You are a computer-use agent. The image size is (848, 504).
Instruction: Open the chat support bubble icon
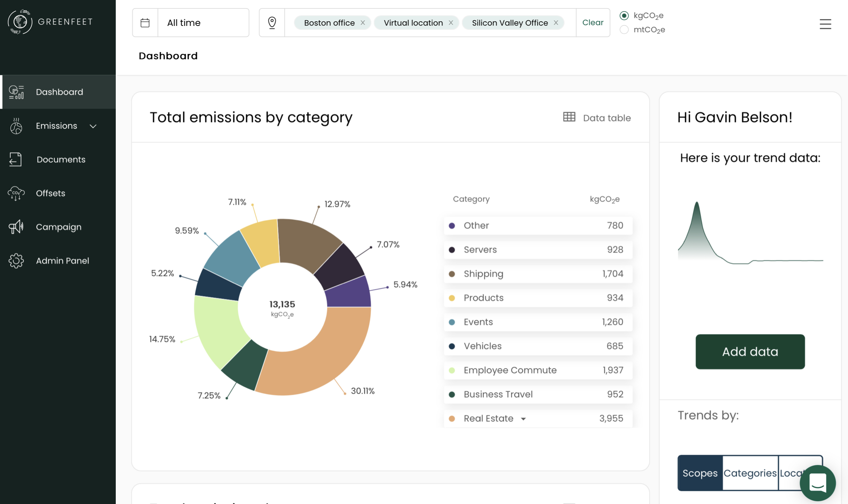point(817,483)
